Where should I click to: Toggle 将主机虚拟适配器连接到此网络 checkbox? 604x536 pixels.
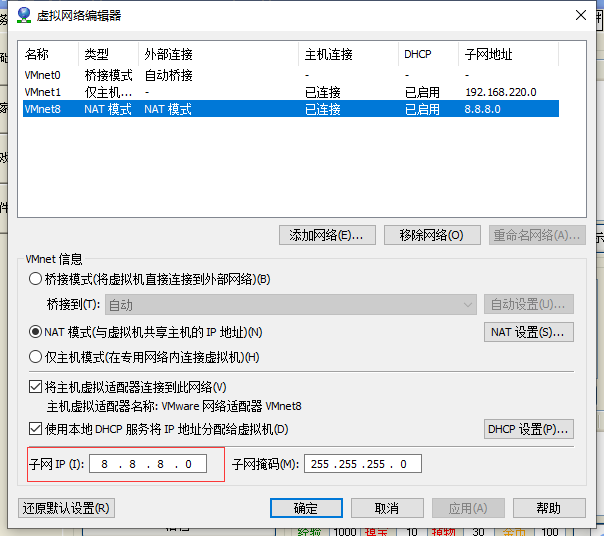(35, 386)
